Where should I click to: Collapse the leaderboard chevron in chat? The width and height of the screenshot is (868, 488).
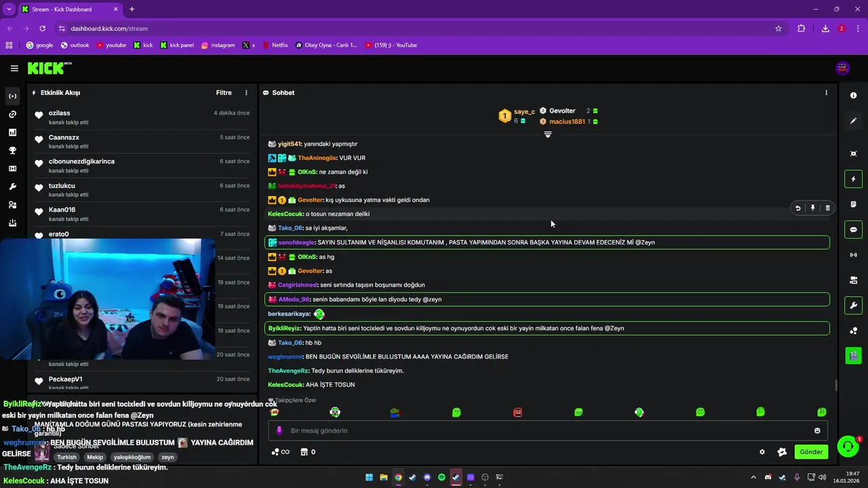[548, 134]
